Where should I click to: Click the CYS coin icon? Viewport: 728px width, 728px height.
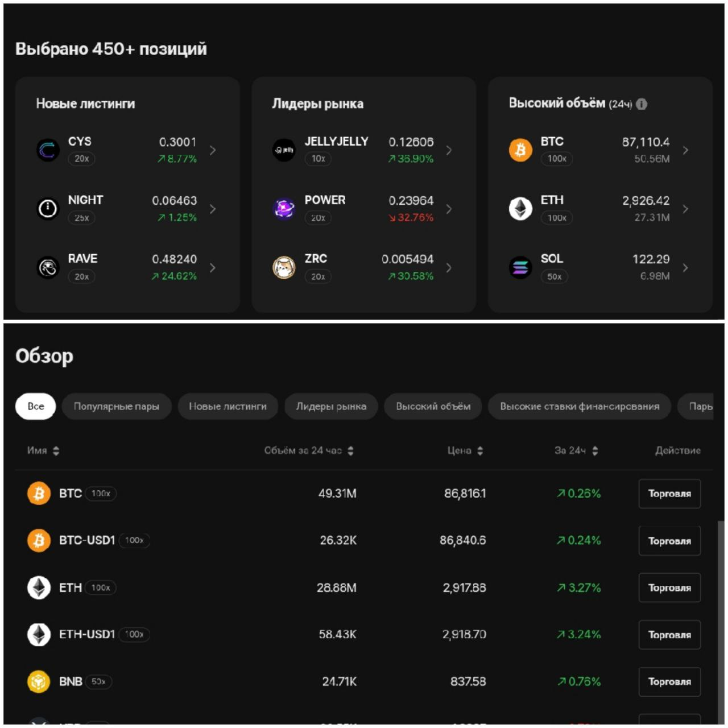[48, 150]
